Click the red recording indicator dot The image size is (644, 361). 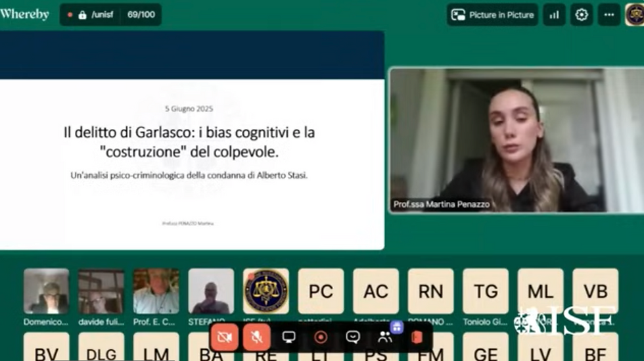[70, 15]
